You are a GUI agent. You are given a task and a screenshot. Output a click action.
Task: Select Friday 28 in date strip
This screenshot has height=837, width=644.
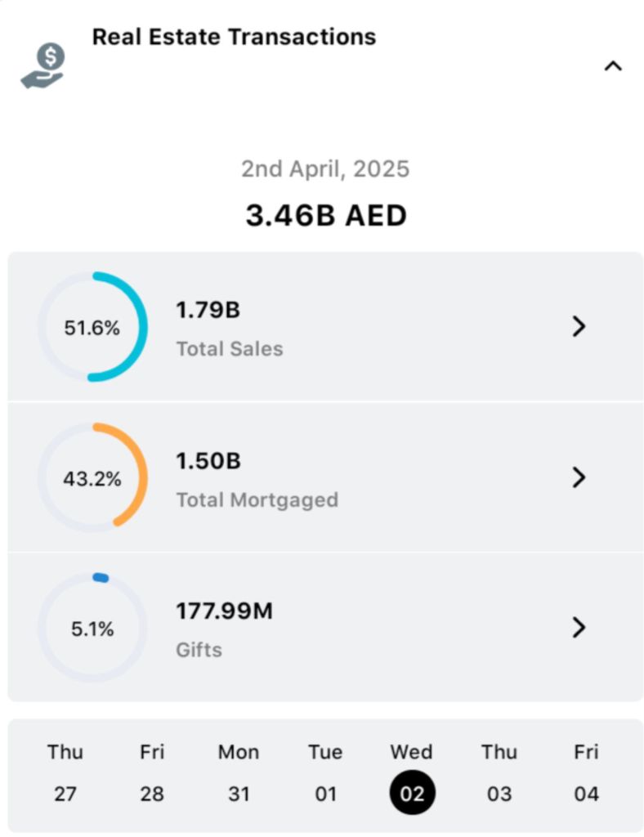(152, 773)
